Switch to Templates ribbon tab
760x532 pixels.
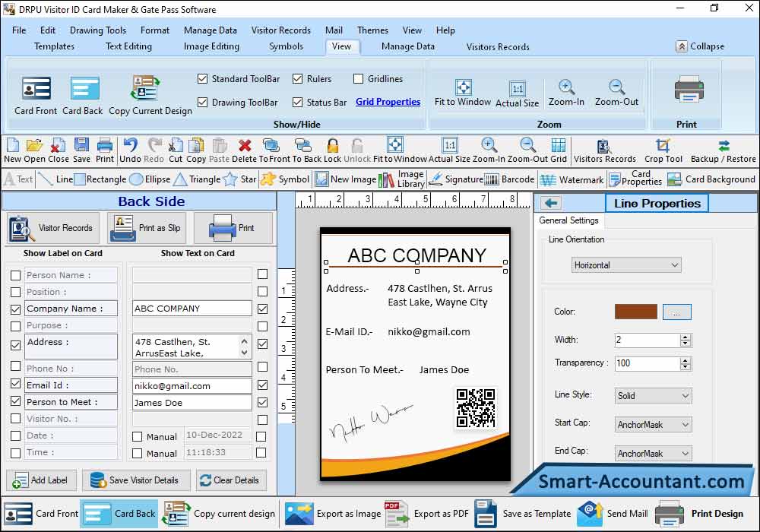click(x=54, y=46)
